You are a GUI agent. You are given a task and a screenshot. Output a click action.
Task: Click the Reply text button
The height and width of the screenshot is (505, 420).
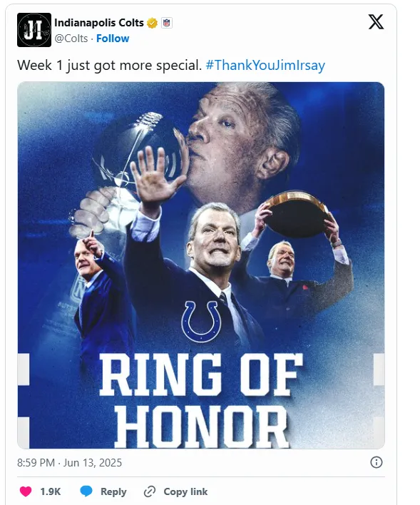(113, 491)
